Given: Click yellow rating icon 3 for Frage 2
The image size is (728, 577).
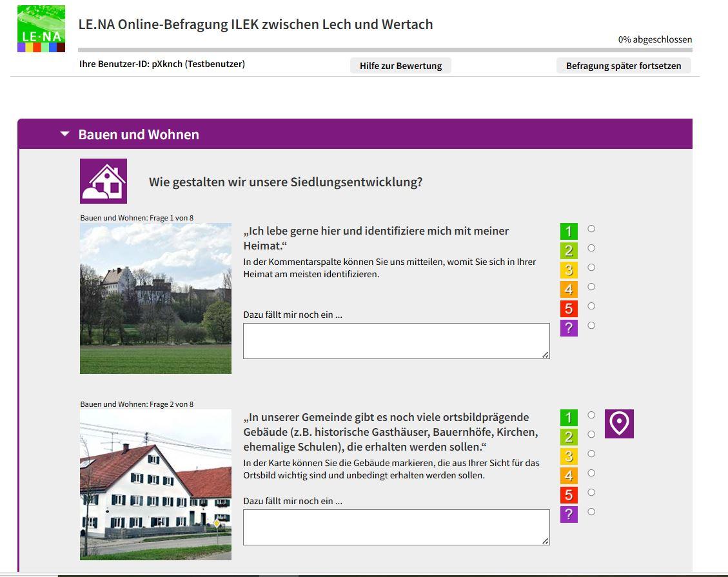Looking at the screenshot, I should tap(569, 456).
